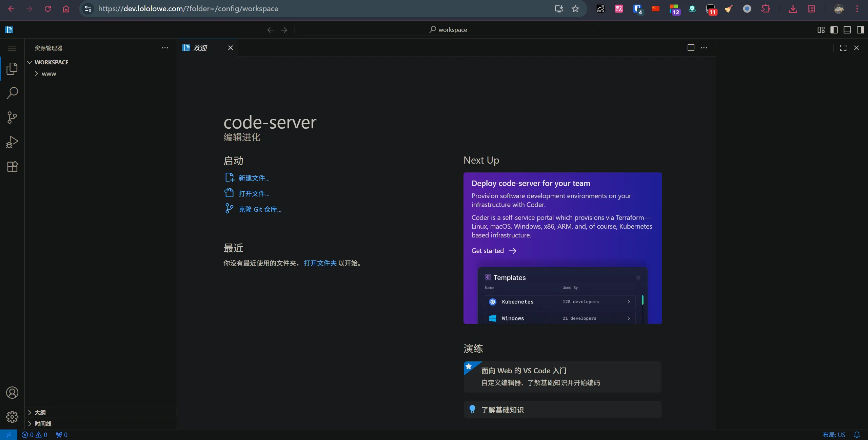Open the Kubernetes template row

(560, 301)
